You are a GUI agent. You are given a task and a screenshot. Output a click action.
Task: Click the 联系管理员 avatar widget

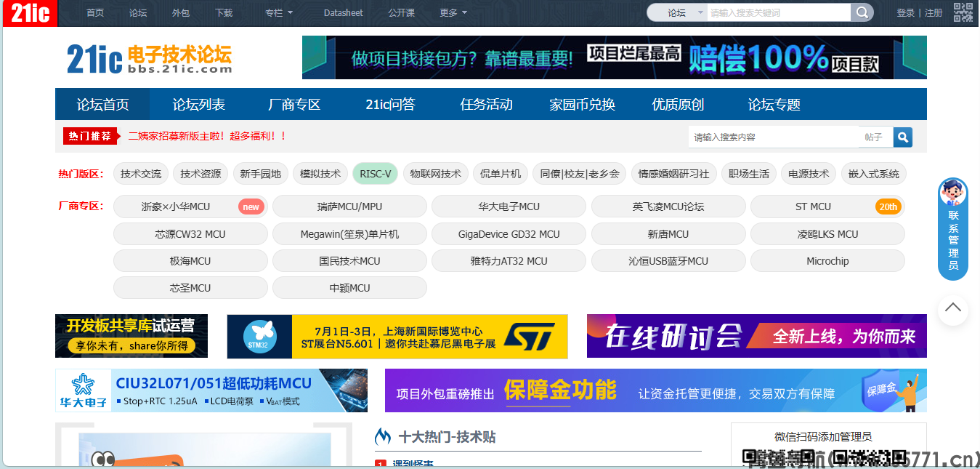coord(953,228)
